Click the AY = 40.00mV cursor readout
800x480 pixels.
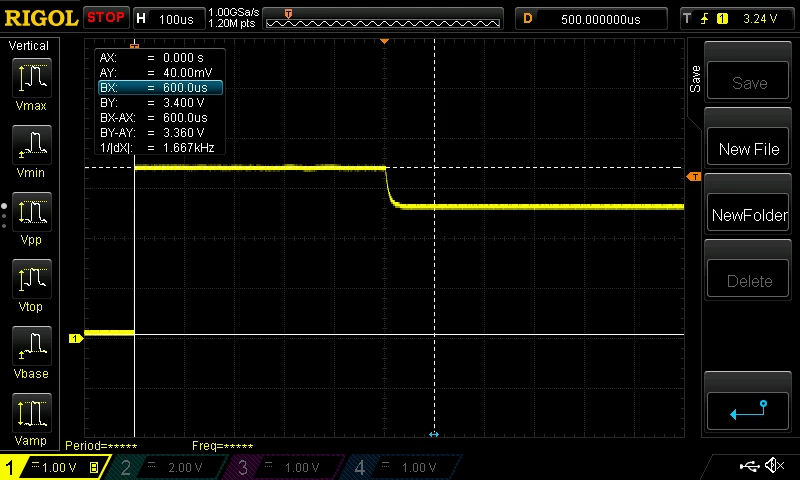(160, 72)
